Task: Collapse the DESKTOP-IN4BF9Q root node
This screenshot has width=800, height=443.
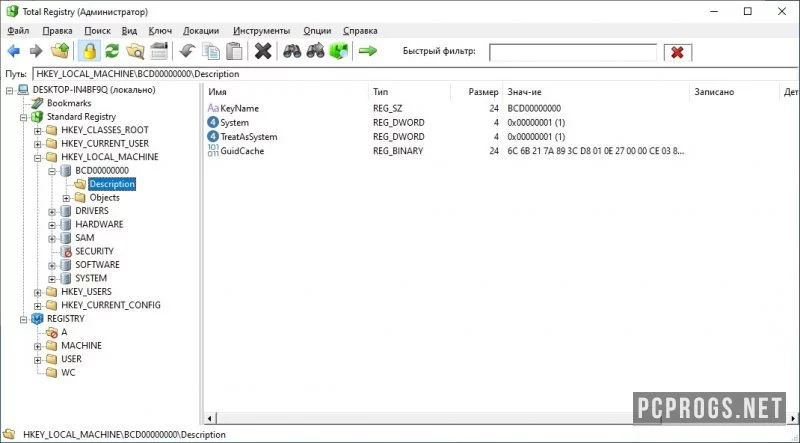Action: [9, 90]
